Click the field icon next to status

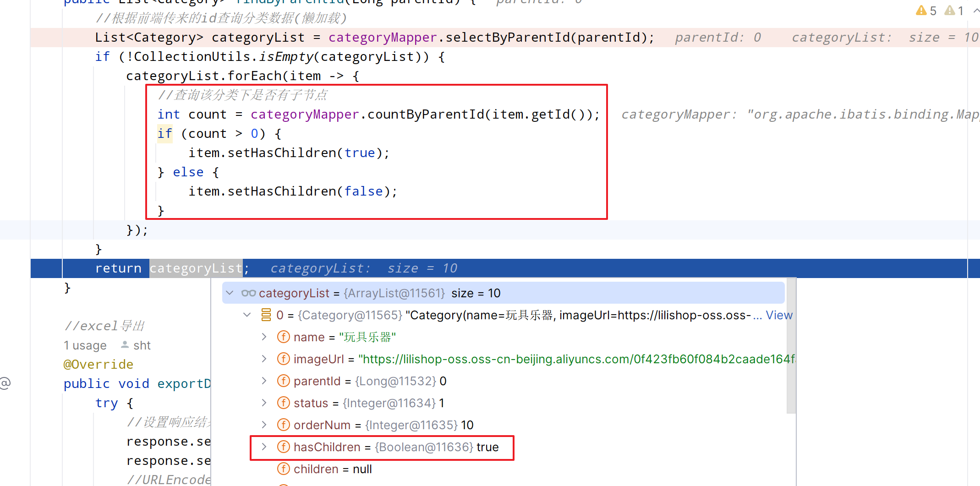click(x=284, y=403)
